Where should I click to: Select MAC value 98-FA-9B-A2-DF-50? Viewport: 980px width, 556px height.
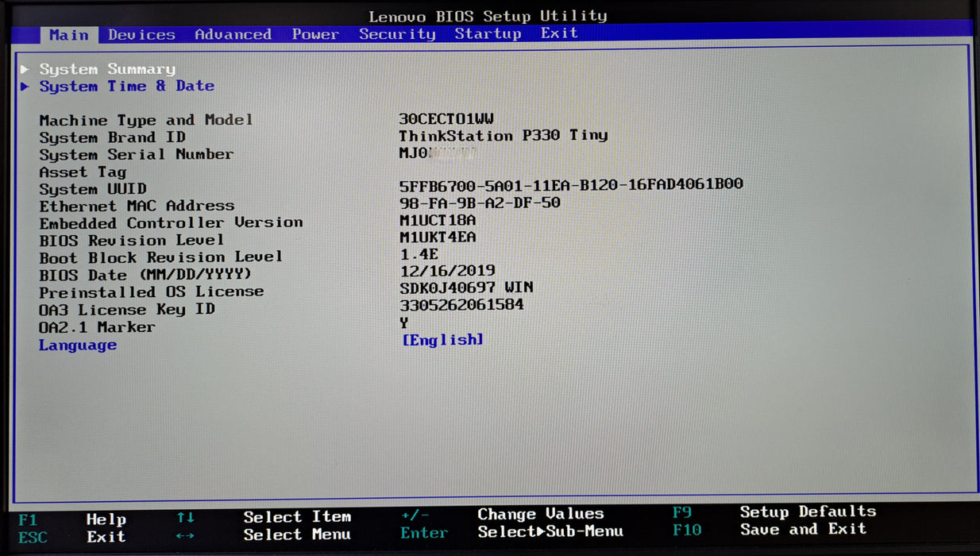pos(480,203)
